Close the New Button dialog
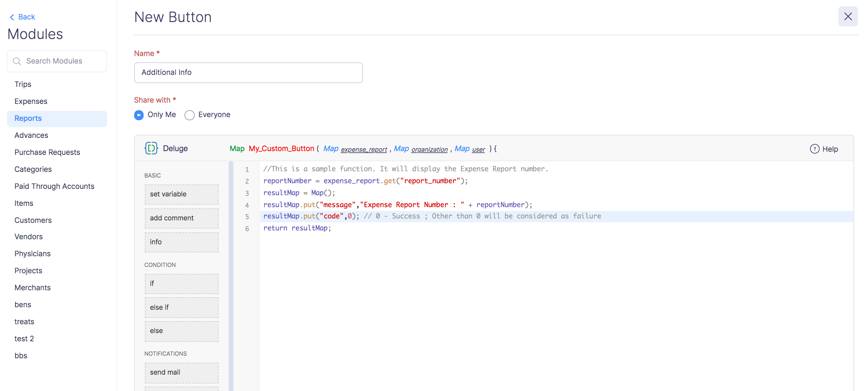The width and height of the screenshot is (868, 391). [848, 16]
